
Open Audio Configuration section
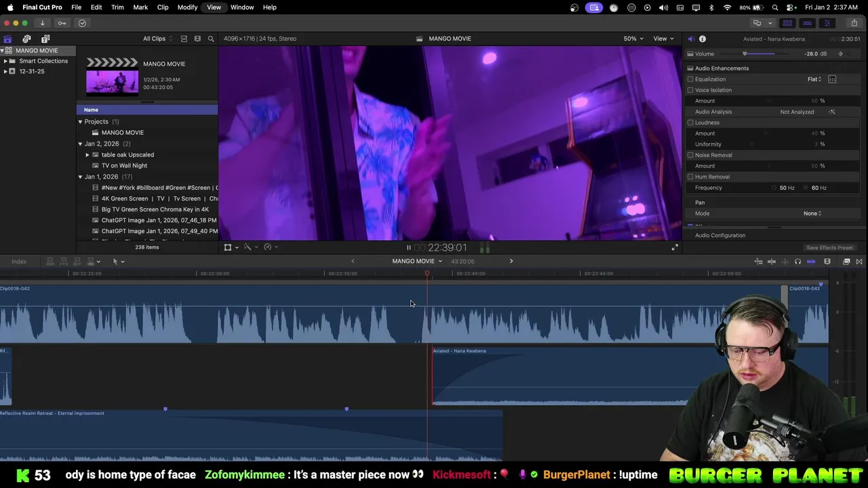720,235
